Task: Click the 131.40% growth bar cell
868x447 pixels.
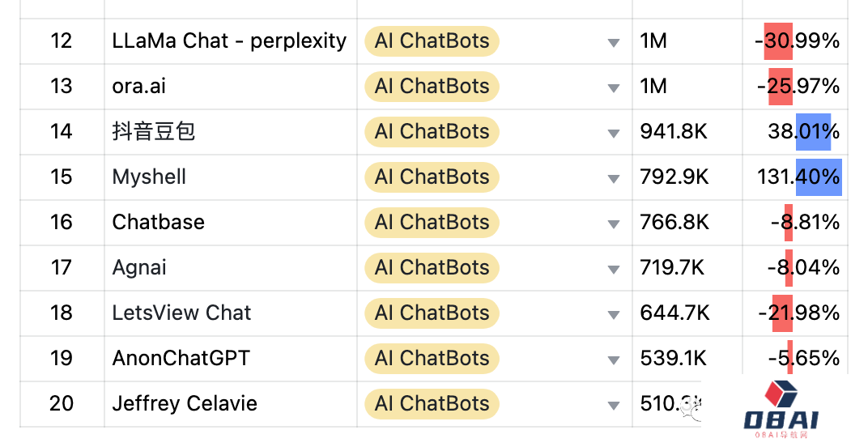Action: coord(795,177)
